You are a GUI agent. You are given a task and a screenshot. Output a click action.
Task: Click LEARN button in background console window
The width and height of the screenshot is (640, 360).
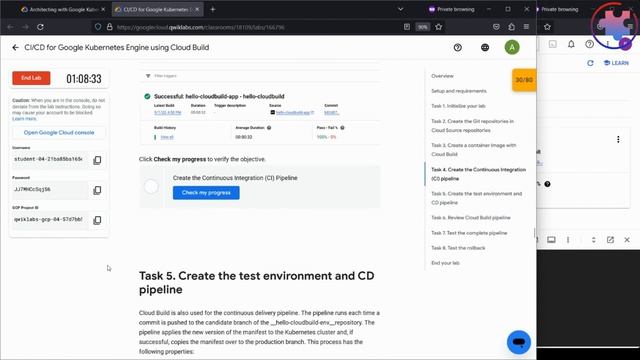click(616, 63)
